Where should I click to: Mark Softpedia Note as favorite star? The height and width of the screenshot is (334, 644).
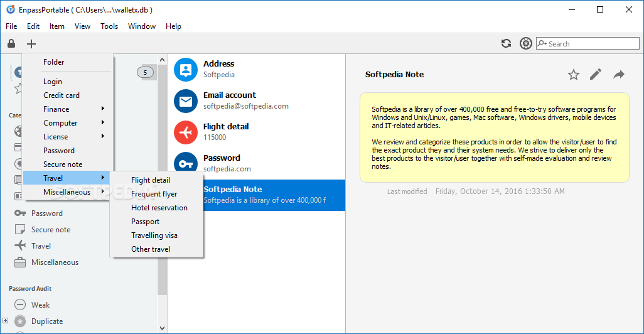point(573,75)
